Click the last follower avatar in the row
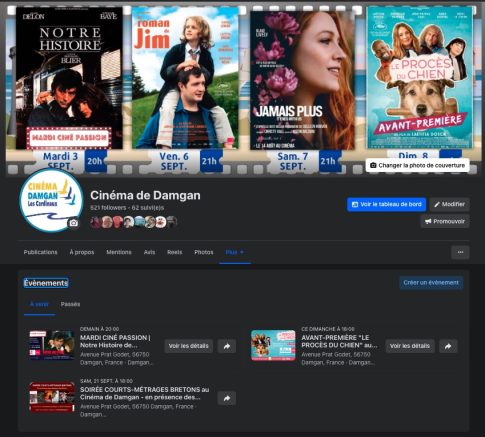 point(172,222)
